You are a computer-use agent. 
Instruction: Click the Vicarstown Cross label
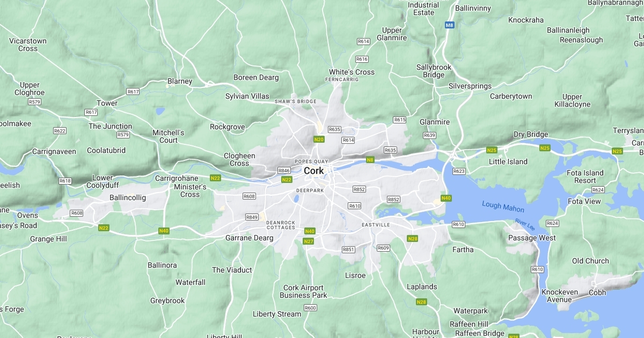28,45
